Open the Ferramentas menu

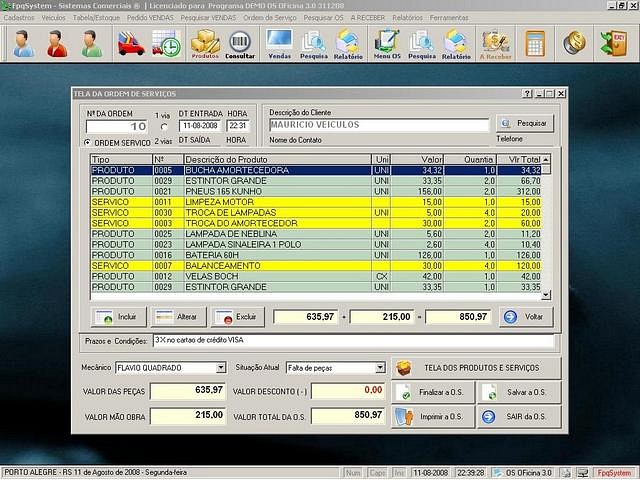click(449, 18)
